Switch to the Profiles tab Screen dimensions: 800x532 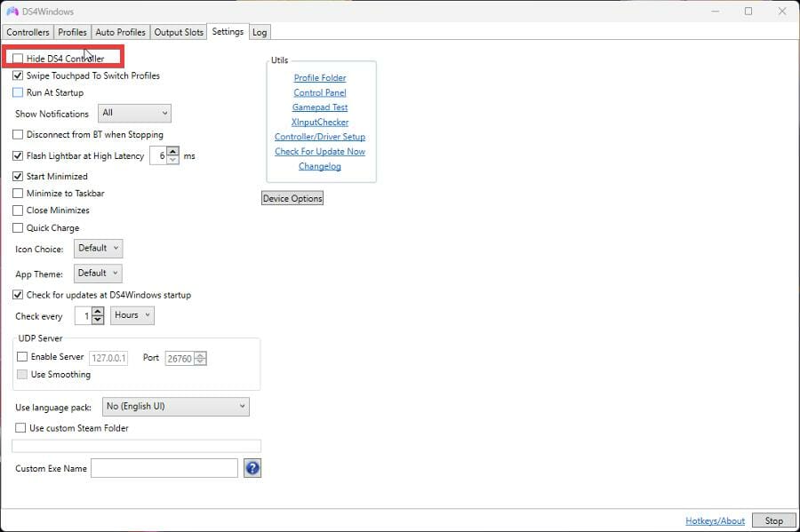pyautogui.click(x=72, y=32)
